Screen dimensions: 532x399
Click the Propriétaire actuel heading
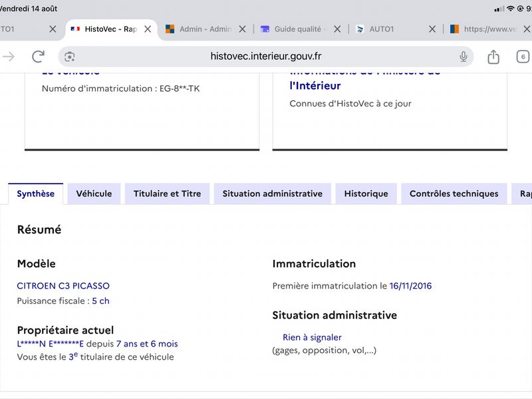(x=65, y=330)
